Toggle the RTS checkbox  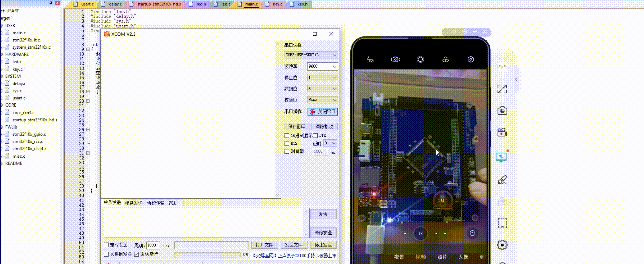(x=287, y=143)
